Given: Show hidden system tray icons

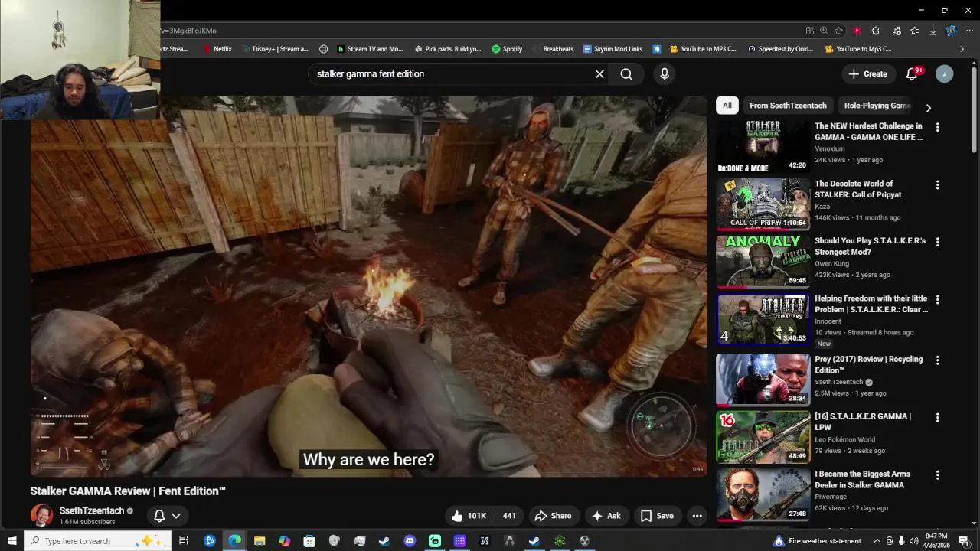Looking at the screenshot, I should (x=877, y=541).
